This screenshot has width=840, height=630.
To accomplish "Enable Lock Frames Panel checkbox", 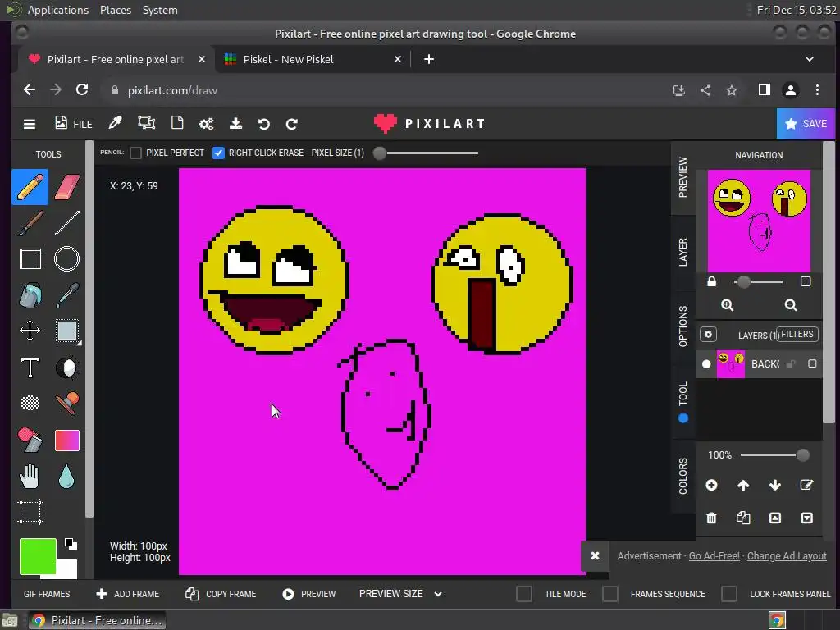I will [x=729, y=594].
